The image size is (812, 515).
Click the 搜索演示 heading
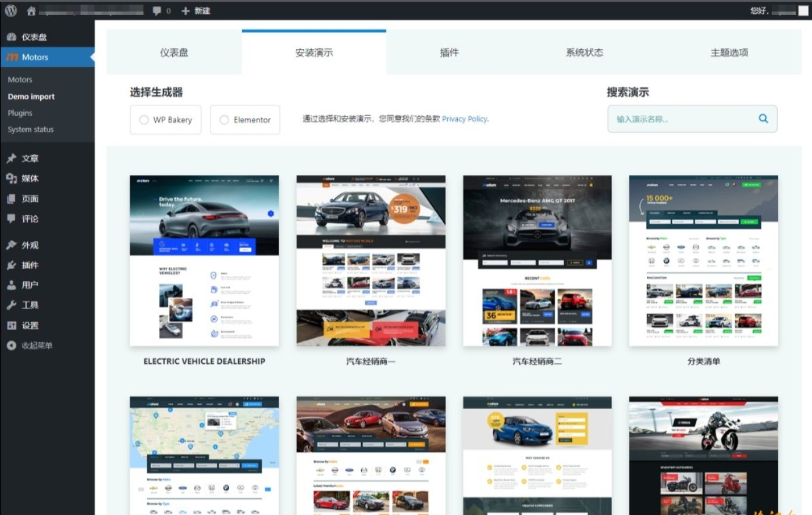628,92
